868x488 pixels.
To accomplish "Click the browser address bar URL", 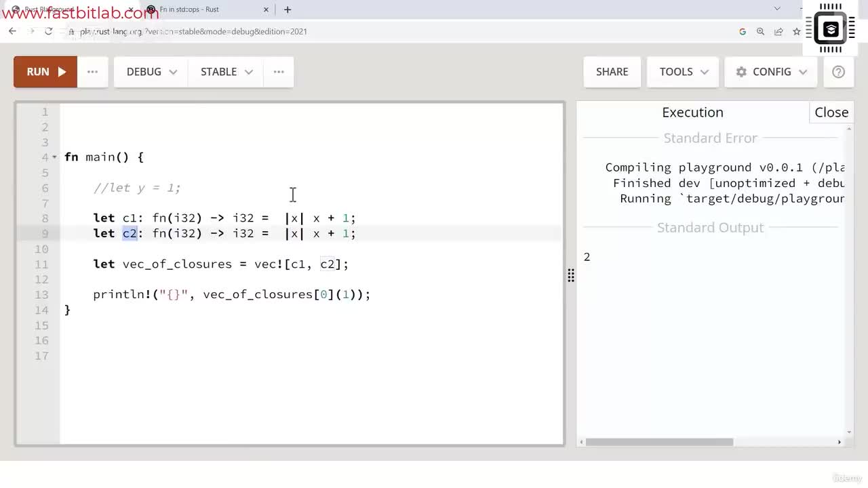I will click(193, 31).
